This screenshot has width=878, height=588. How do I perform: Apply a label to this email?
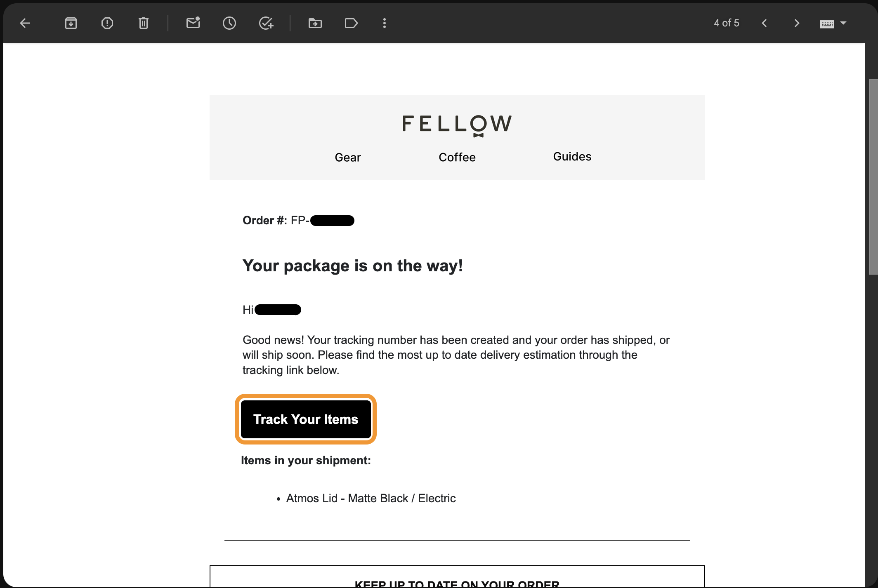click(351, 23)
